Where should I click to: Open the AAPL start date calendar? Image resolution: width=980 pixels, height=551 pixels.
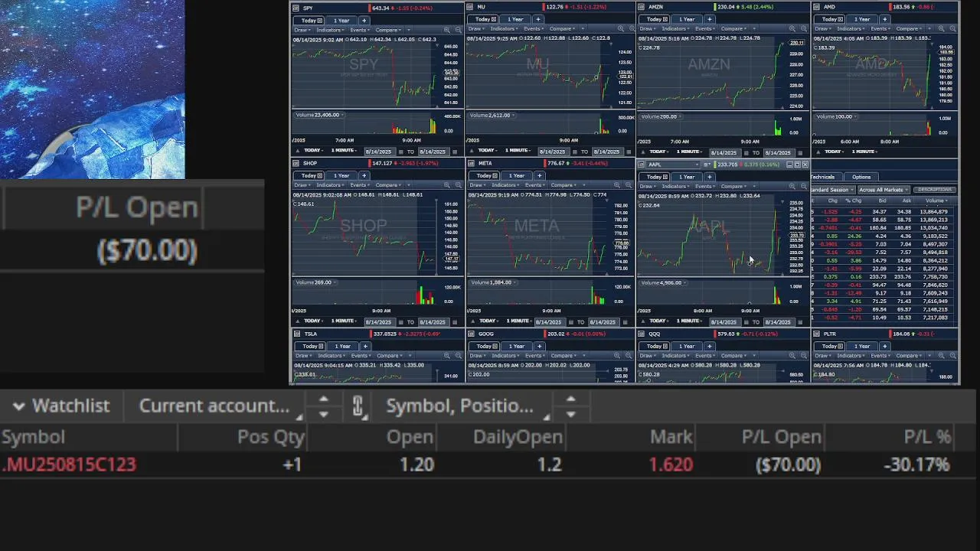click(746, 322)
